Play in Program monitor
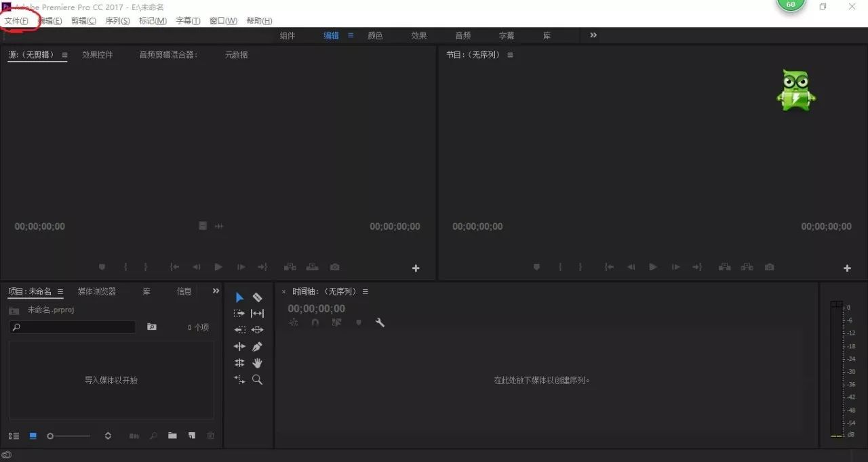Image resolution: width=868 pixels, height=462 pixels. [653, 268]
